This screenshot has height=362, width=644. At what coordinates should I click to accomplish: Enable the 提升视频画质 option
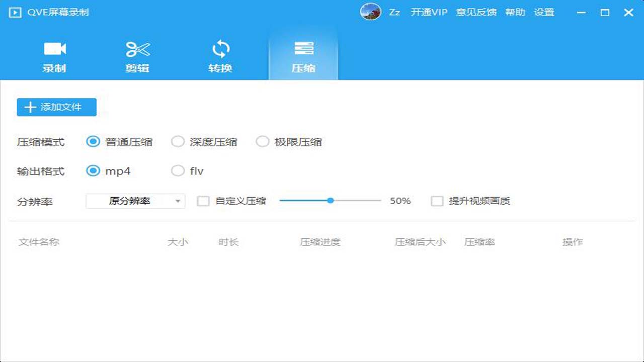point(437,201)
